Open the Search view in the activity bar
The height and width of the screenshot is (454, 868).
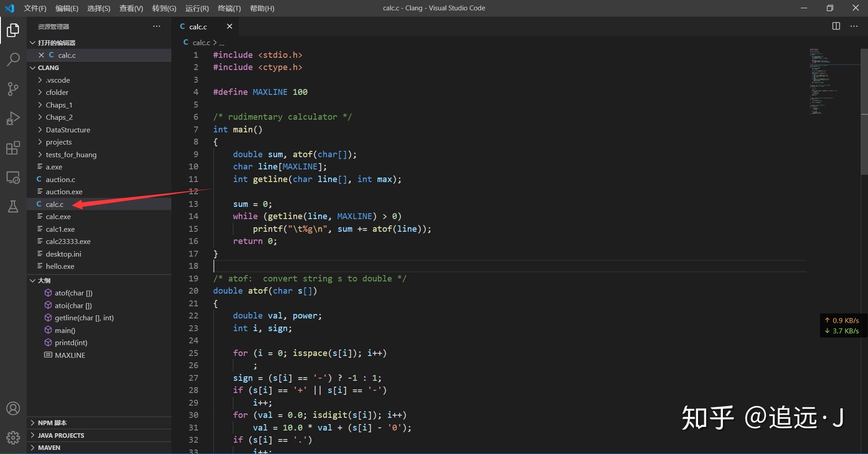[13, 59]
